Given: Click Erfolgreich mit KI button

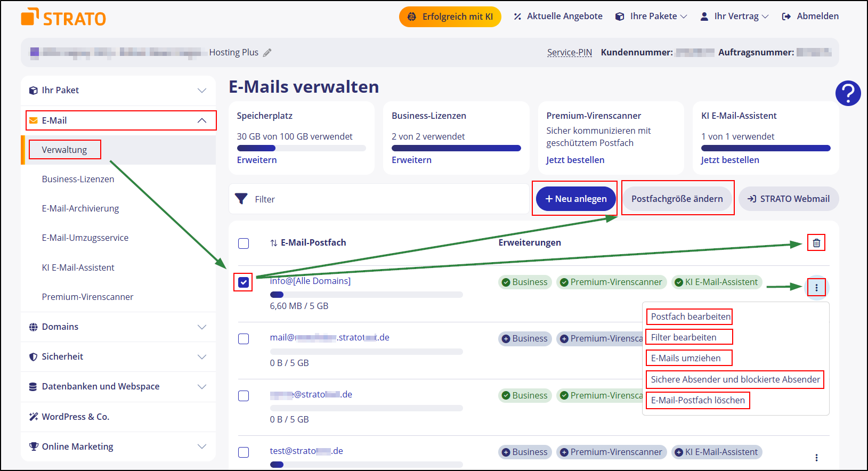Looking at the screenshot, I should [x=450, y=17].
